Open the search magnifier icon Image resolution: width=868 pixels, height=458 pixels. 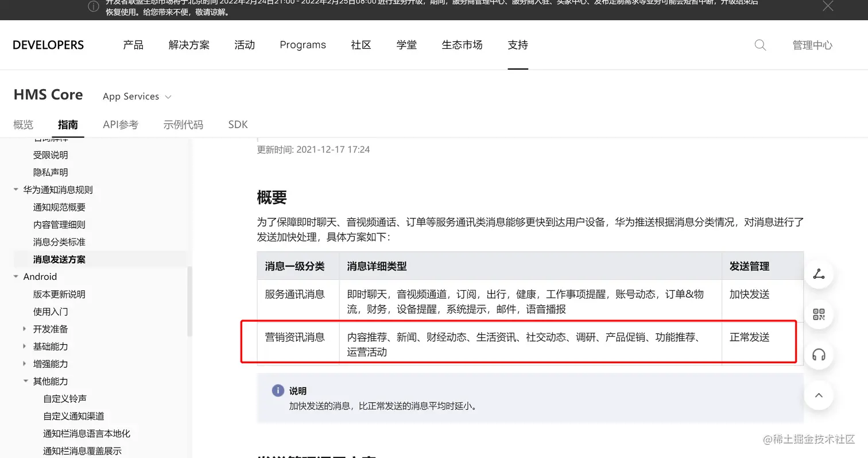point(759,45)
